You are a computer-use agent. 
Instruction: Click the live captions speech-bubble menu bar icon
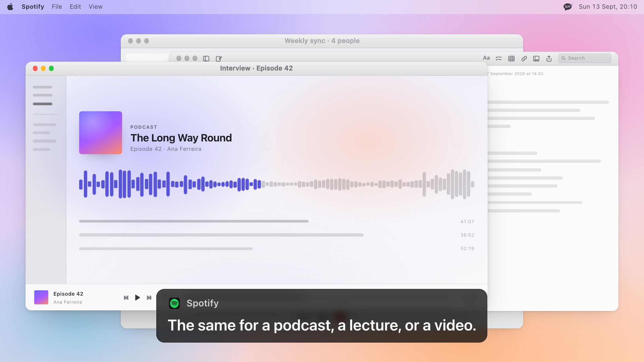point(568,7)
